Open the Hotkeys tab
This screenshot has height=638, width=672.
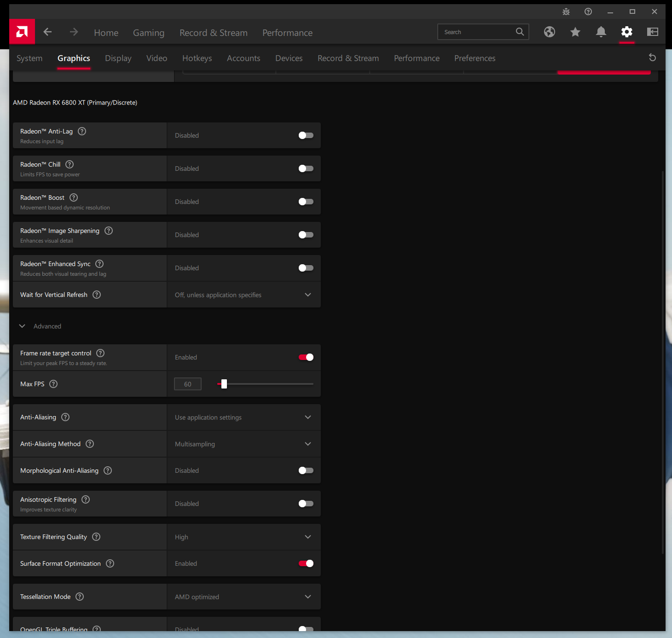197,58
